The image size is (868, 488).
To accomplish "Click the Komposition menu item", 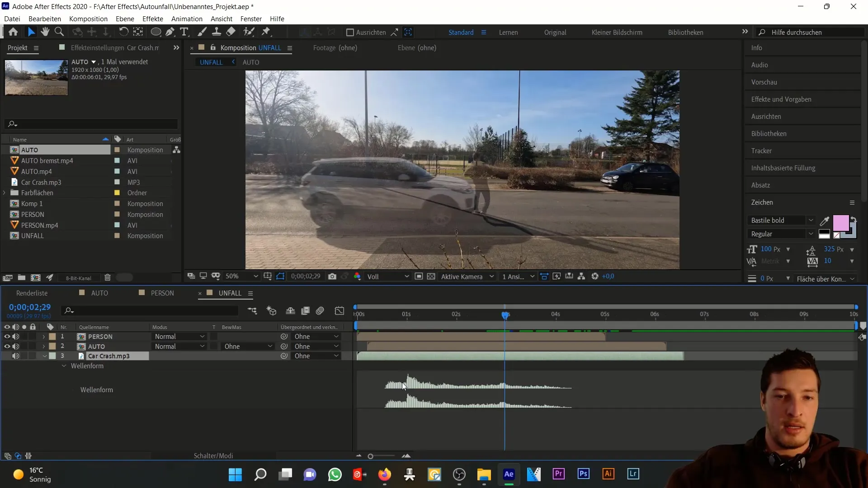I will (x=88, y=19).
